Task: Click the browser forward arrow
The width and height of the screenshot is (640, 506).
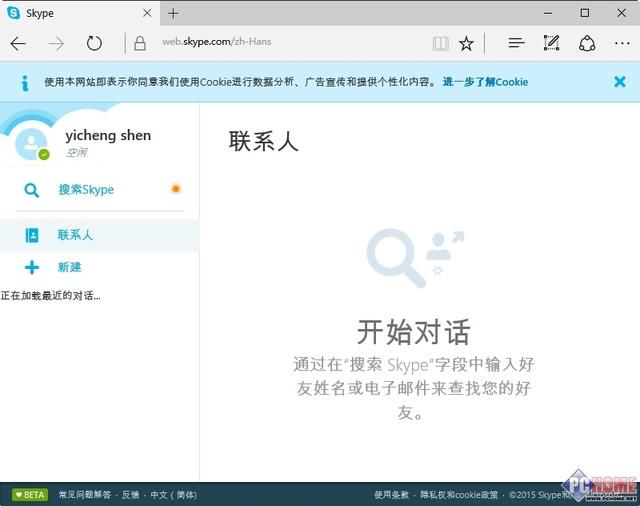Action: [x=56, y=43]
